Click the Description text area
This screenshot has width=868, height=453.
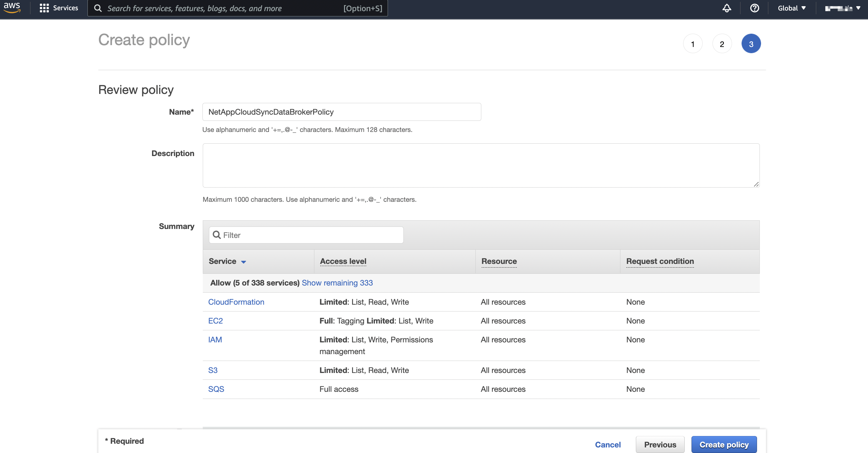tap(480, 165)
